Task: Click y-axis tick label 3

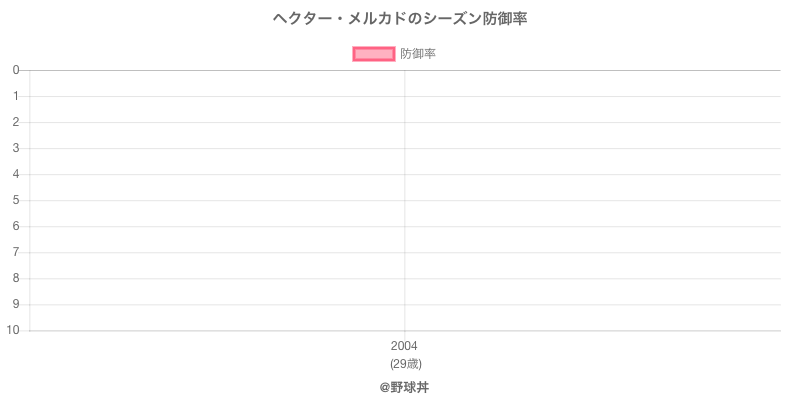Action: [16, 148]
